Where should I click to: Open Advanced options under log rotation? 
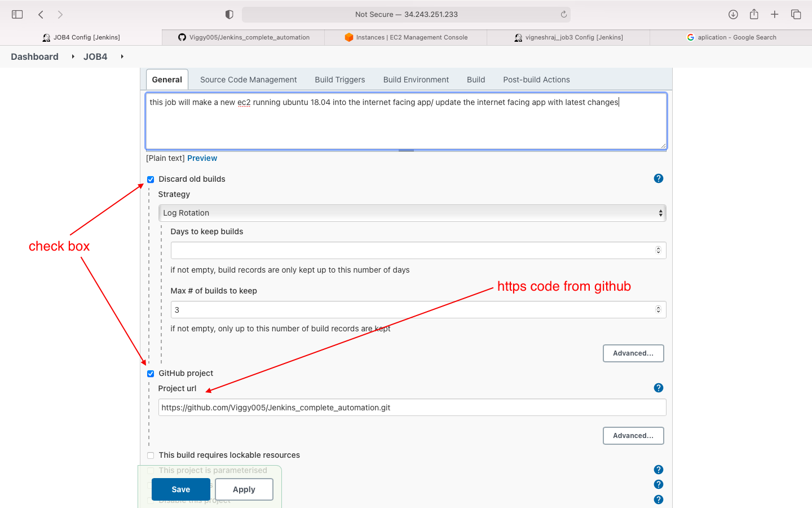633,353
